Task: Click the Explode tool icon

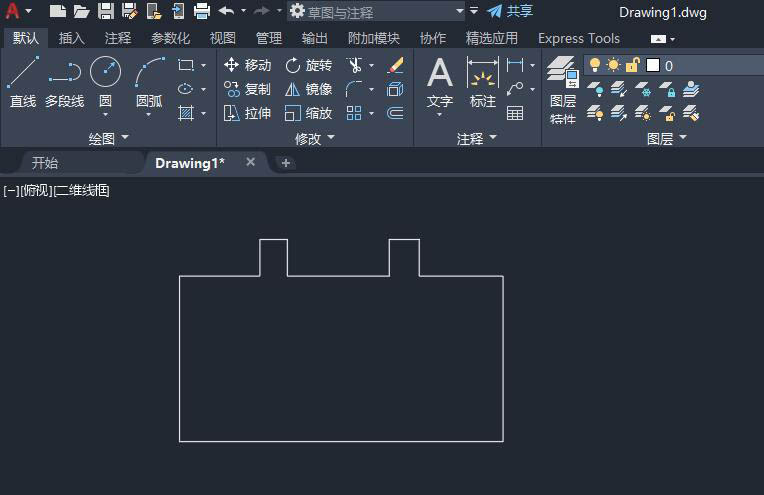Action: point(395,89)
